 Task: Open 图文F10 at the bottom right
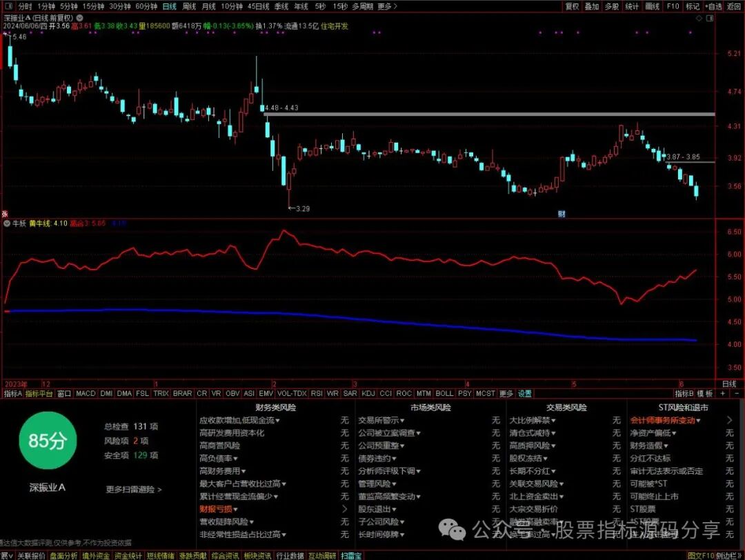click(701, 555)
